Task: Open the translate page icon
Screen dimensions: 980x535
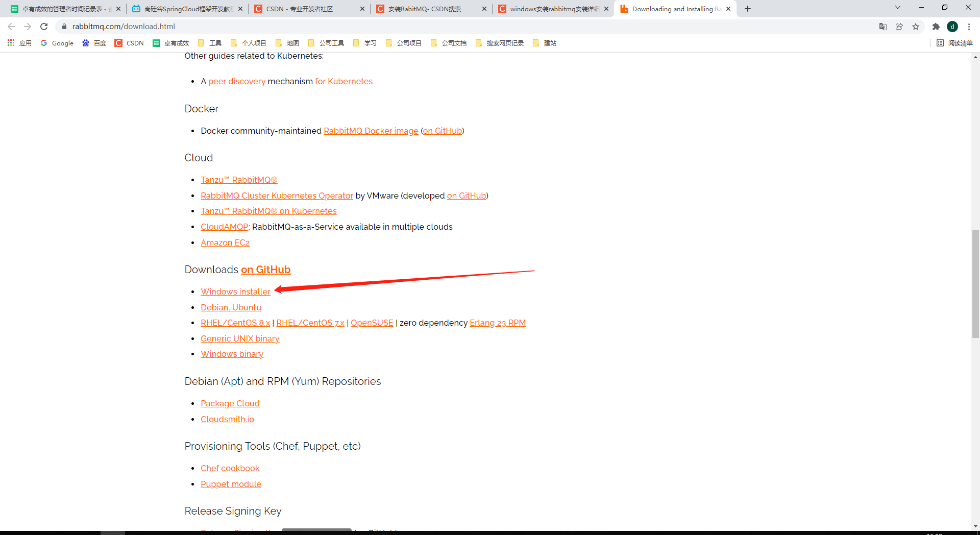Action: pyautogui.click(x=883, y=27)
